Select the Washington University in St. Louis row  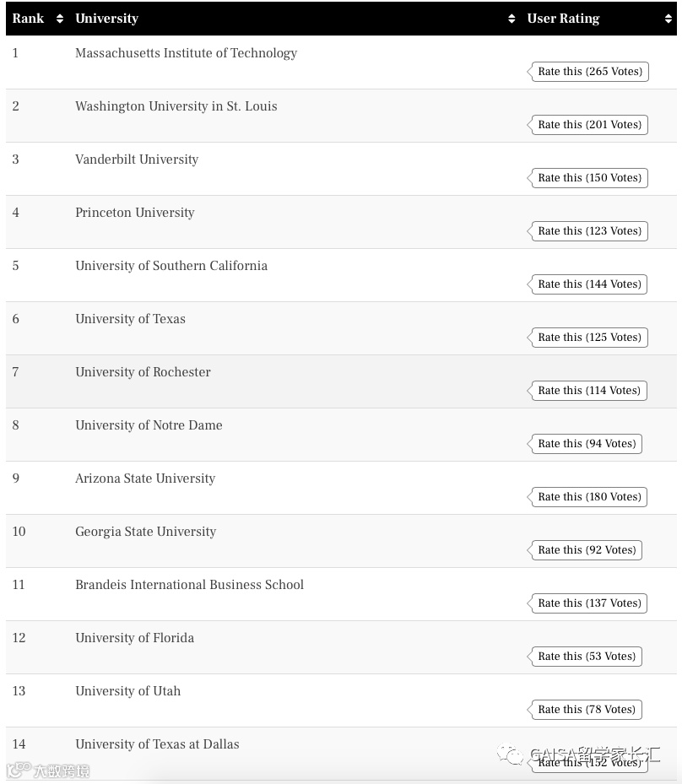(x=176, y=106)
